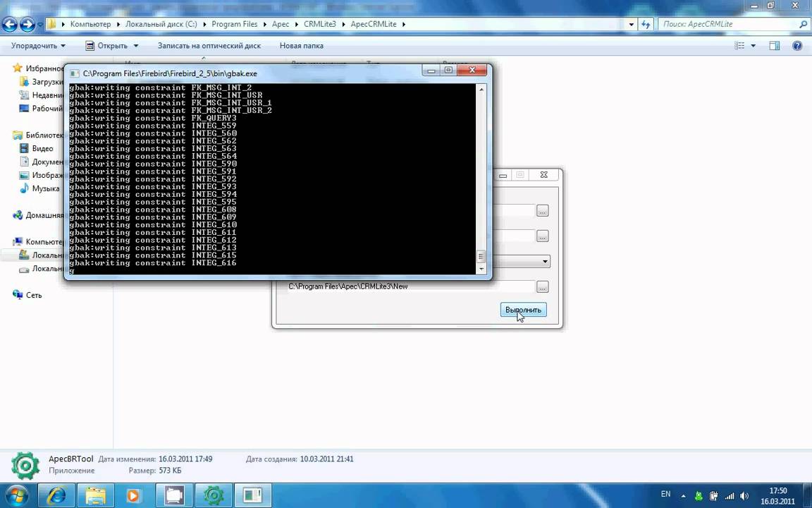Click the gbak console scroll down arrow

click(481, 269)
